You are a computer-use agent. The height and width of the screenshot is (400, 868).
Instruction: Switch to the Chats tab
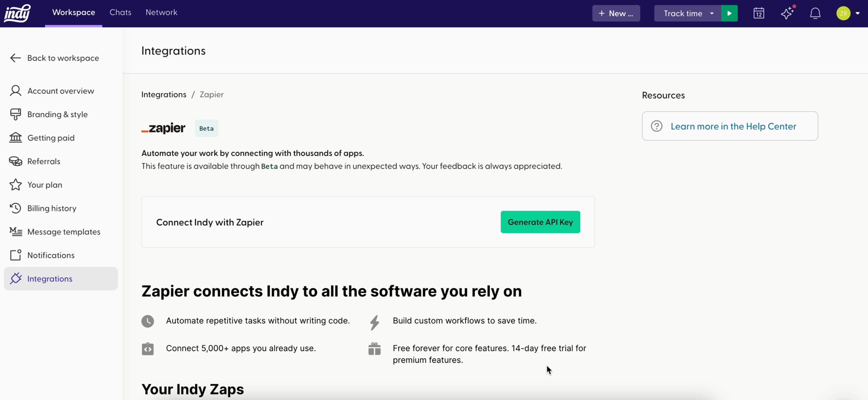click(120, 13)
